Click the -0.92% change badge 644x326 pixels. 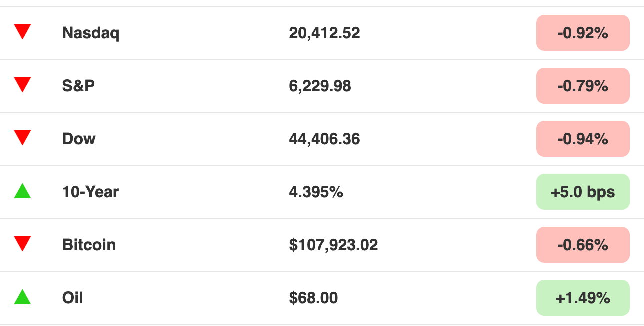click(x=583, y=33)
